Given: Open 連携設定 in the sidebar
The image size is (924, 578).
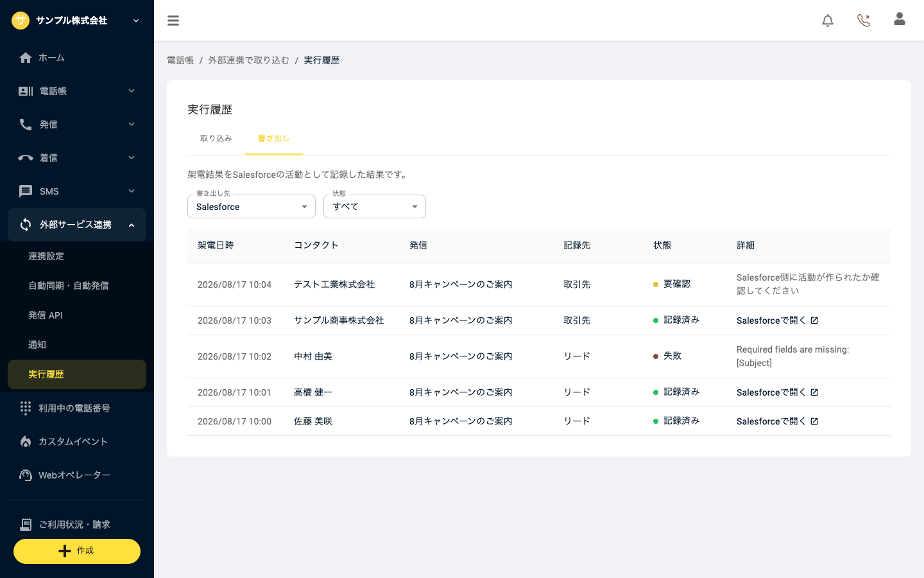Looking at the screenshot, I should click(77, 256).
